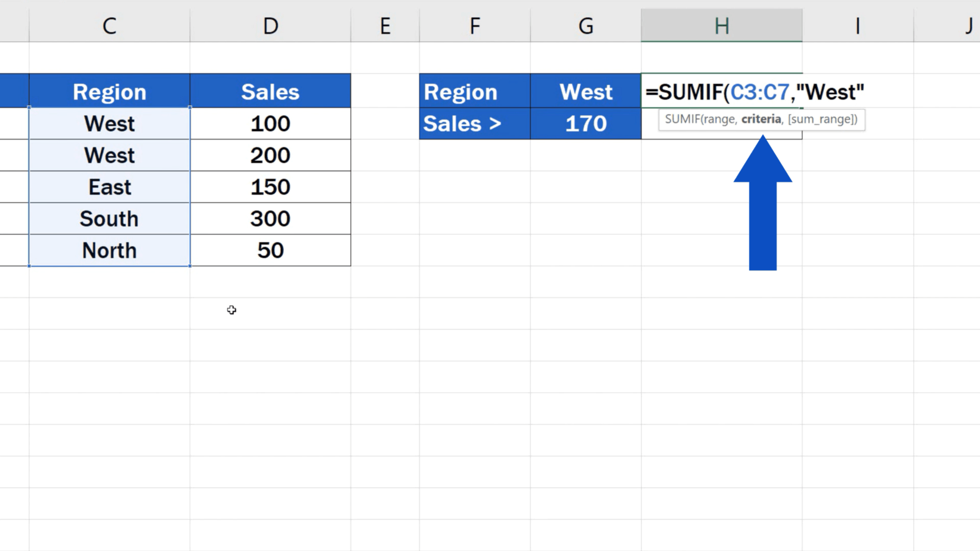Click the cell showing 170
The width and height of the screenshot is (980, 551).
click(585, 124)
